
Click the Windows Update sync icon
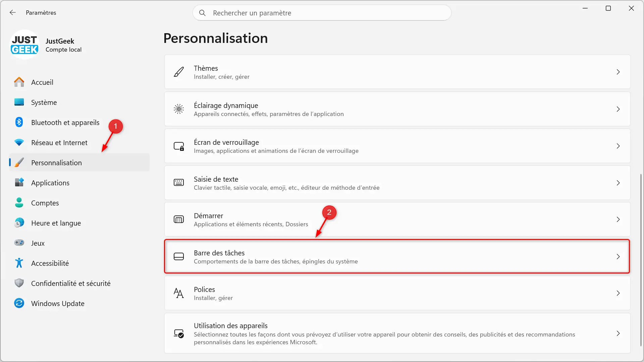(19, 303)
